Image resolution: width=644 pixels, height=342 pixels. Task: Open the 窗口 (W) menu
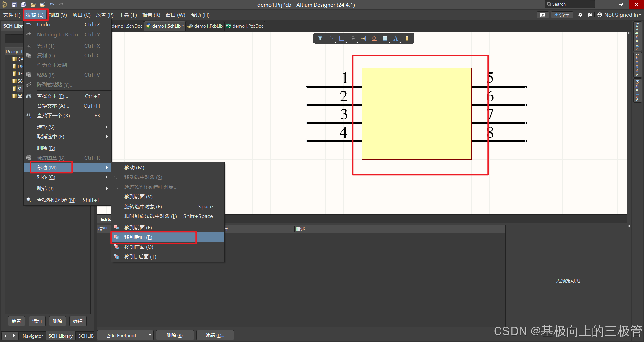click(x=175, y=15)
